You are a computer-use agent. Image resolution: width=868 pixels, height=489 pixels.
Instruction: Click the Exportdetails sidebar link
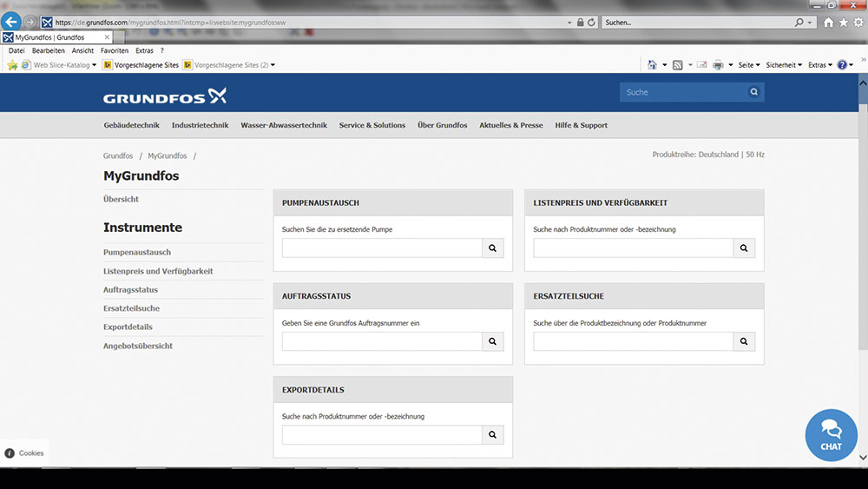[128, 327]
